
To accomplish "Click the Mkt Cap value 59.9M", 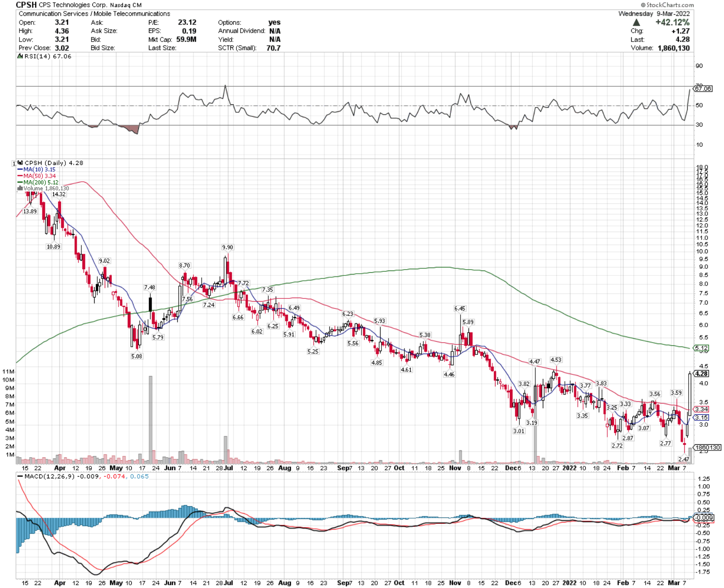I will click(x=186, y=39).
